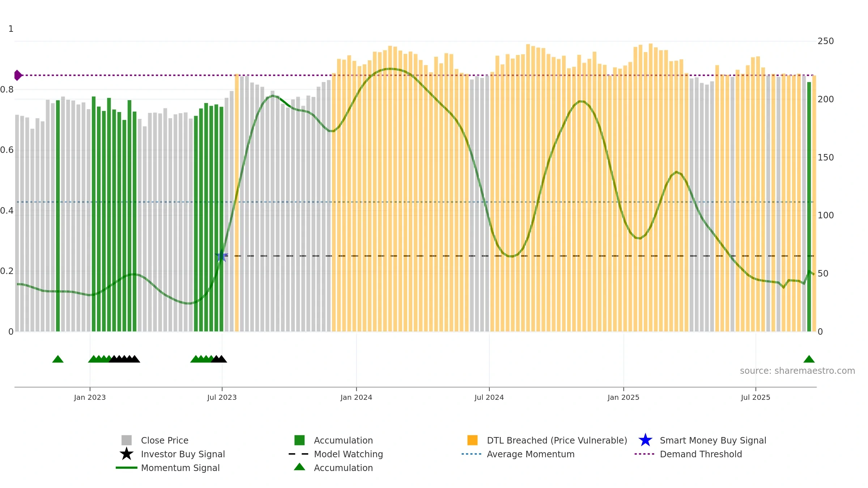Click the purple diamond Demand Threshold marker
868x488 pixels.
tap(18, 75)
